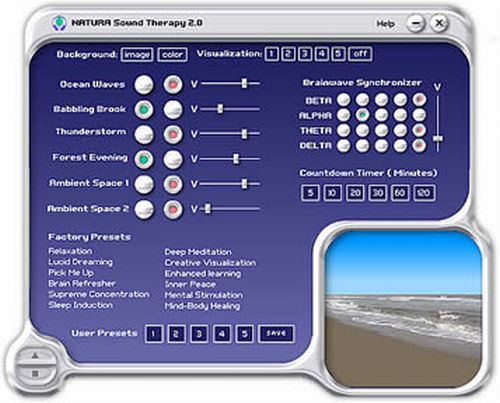Toggle Babbling Brook green on button
The width and height of the screenshot is (500, 403).
(x=144, y=109)
